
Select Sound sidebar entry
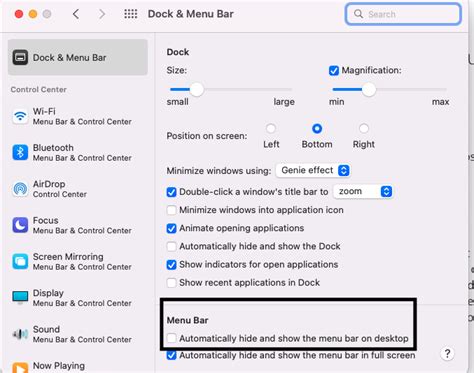78,334
